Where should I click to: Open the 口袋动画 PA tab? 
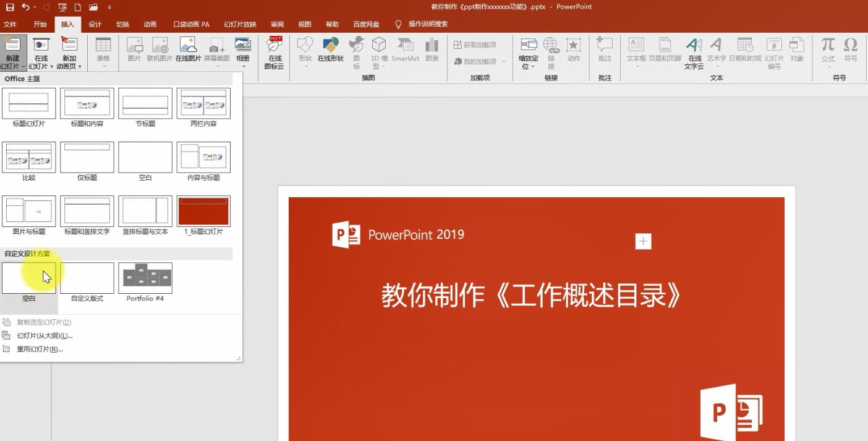(191, 24)
